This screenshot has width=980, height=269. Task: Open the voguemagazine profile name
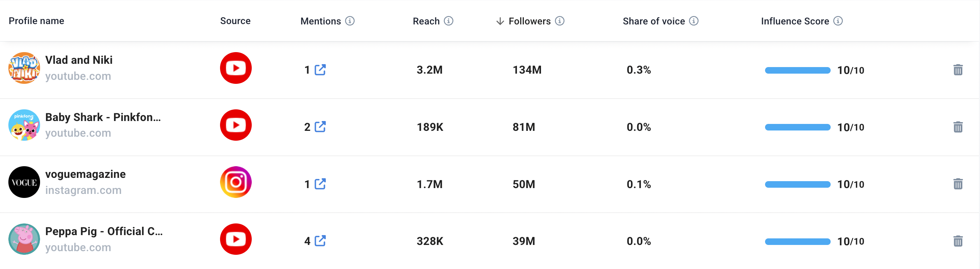pos(85,174)
